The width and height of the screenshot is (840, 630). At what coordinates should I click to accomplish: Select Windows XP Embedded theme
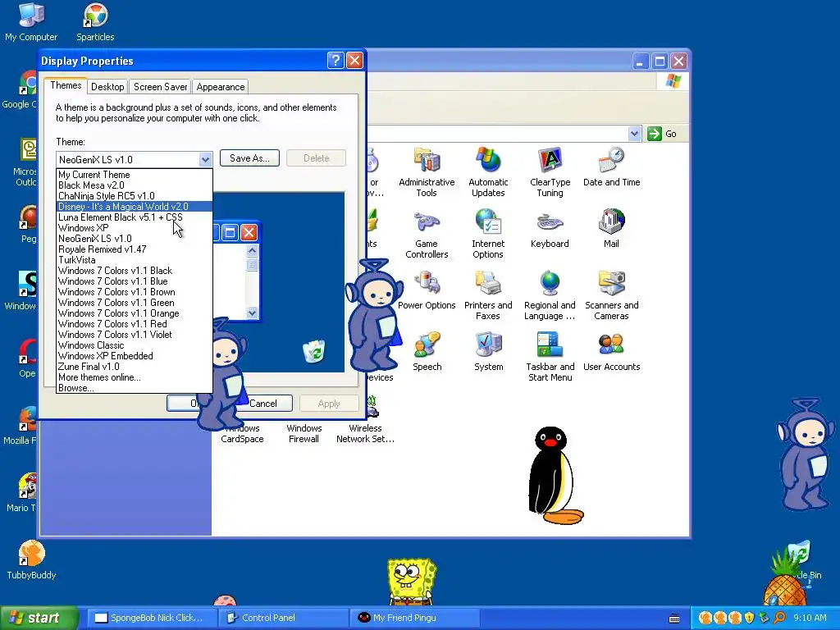point(134,356)
